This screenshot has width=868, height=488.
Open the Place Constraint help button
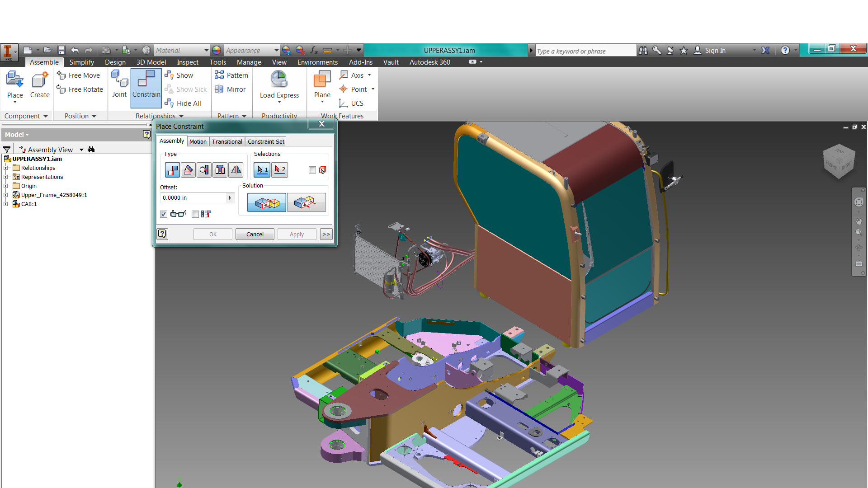(162, 234)
